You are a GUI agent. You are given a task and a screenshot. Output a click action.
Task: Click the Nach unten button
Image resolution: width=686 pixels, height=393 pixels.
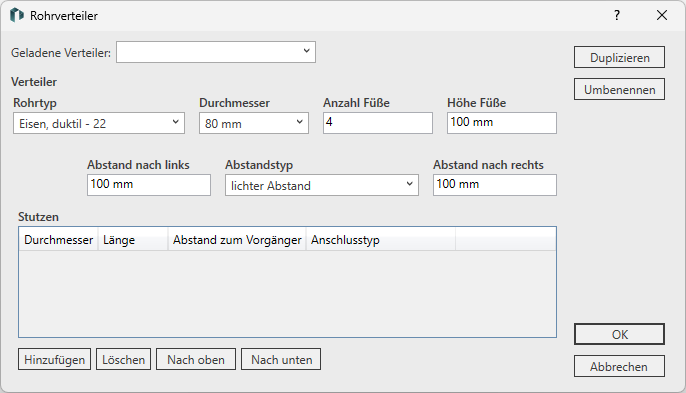[281, 359]
